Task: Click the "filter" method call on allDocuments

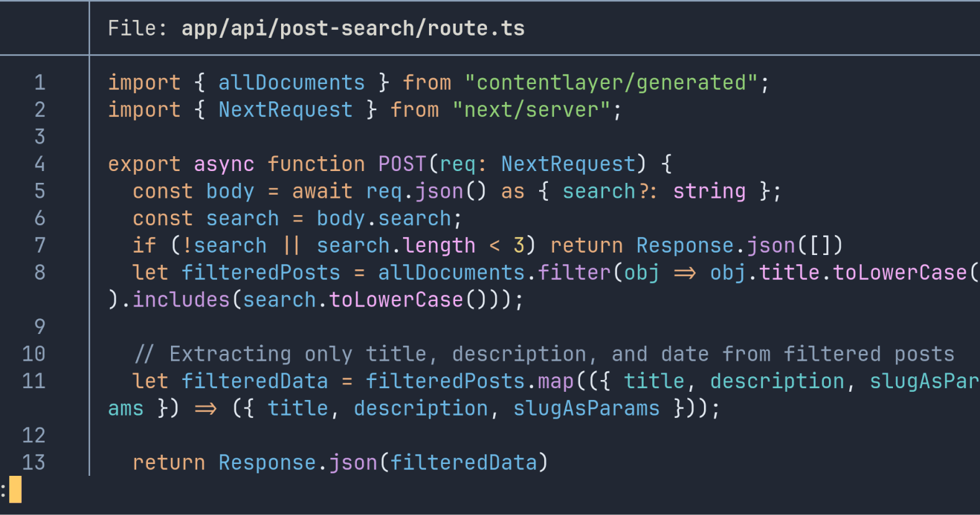Action: 574,272
